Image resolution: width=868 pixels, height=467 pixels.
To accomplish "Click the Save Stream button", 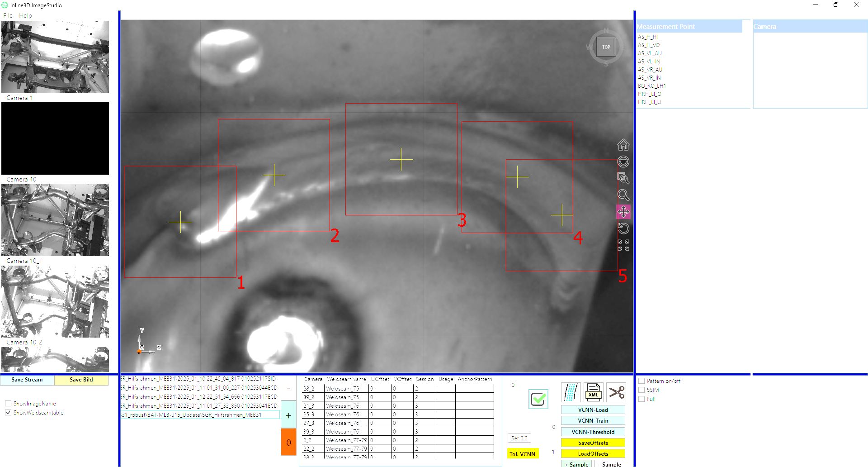I will (27, 380).
